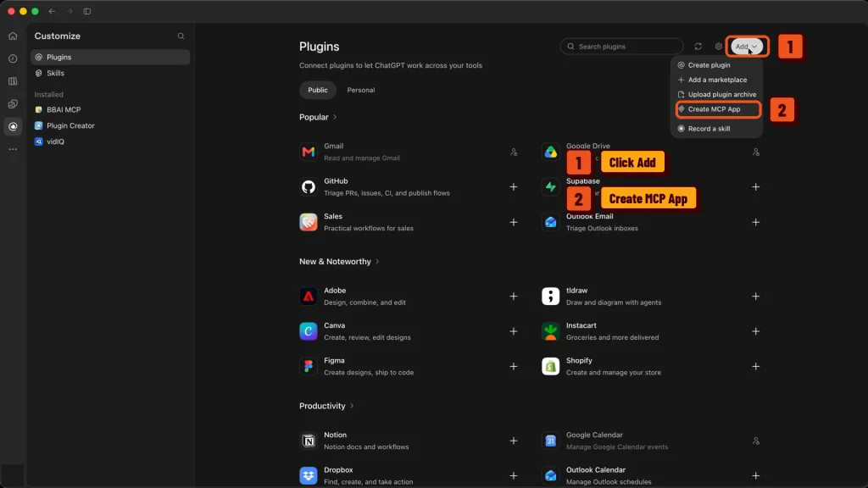Toggle the sidebar panel icon in title bar
The width and height of the screenshot is (868, 488).
(x=87, y=11)
